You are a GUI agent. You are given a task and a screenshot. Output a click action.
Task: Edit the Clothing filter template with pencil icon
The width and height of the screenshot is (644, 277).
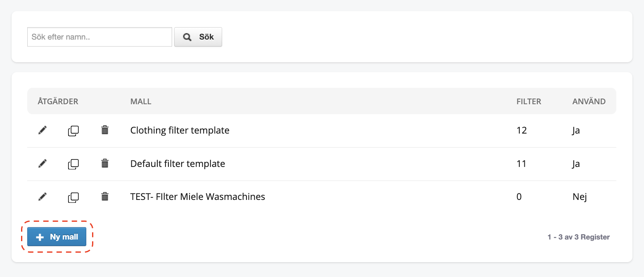[x=42, y=130]
